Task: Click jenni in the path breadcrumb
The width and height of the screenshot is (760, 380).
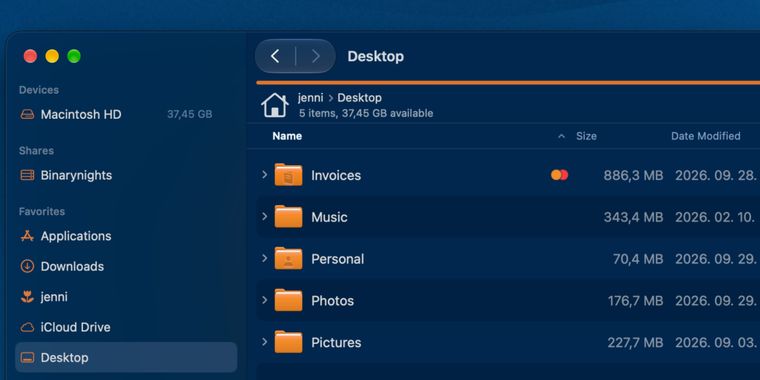Action: pyautogui.click(x=310, y=98)
